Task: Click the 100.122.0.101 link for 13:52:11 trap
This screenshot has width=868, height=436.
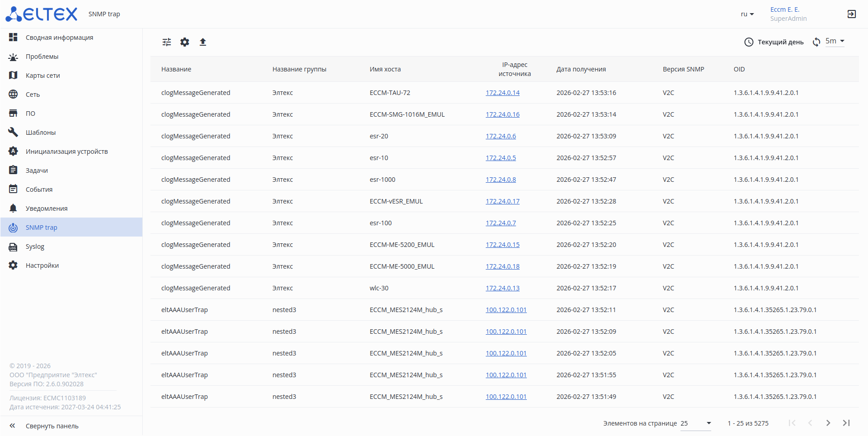Action: click(506, 310)
